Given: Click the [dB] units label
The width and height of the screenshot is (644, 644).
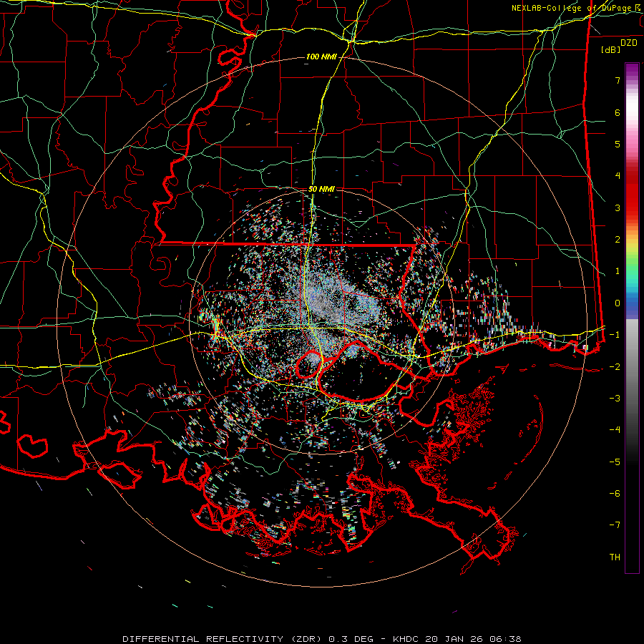Looking at the screenshot, I should tap(611, 49).
